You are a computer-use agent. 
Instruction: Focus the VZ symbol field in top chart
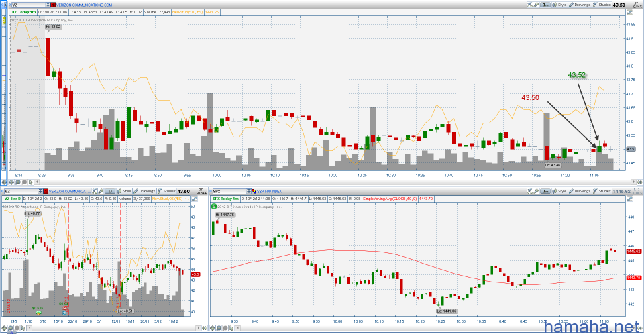click(x=29, y=5)
